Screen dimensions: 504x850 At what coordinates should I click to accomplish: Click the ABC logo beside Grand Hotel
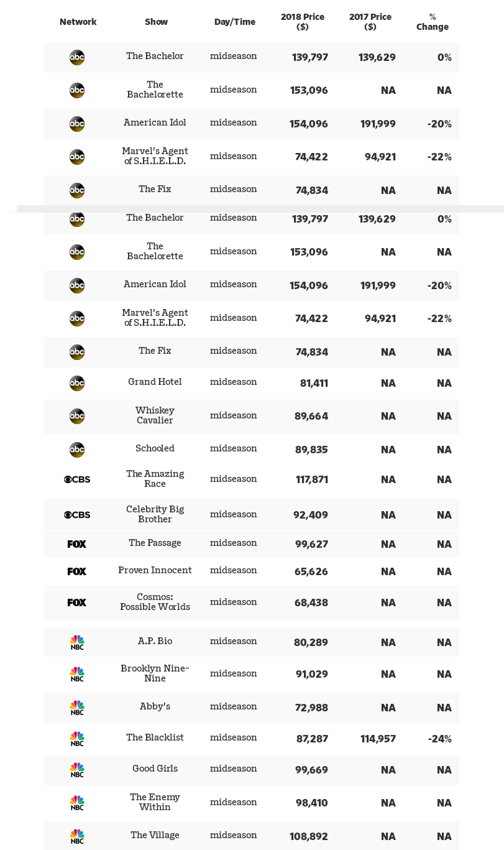click(x=77, y=383)
